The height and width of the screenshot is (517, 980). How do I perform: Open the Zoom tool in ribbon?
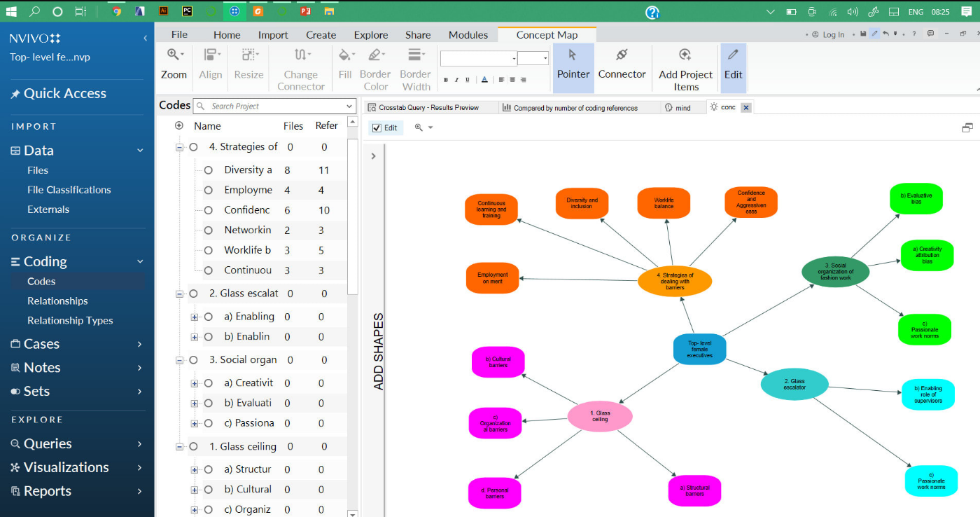tap(174, 66)
